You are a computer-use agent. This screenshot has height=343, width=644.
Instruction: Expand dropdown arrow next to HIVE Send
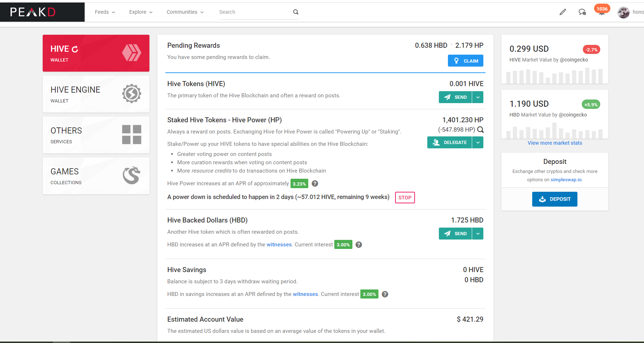(478, 97)
